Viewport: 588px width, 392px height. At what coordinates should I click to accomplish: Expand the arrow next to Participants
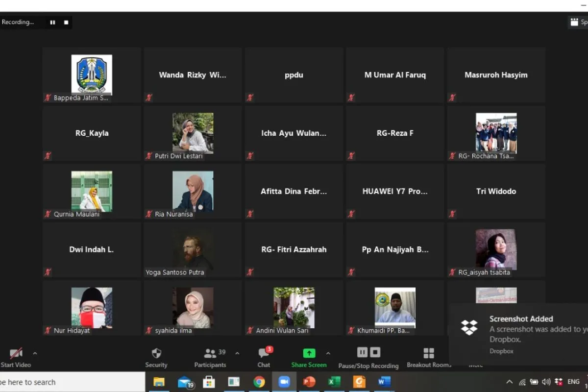click(x=237, y=353)
